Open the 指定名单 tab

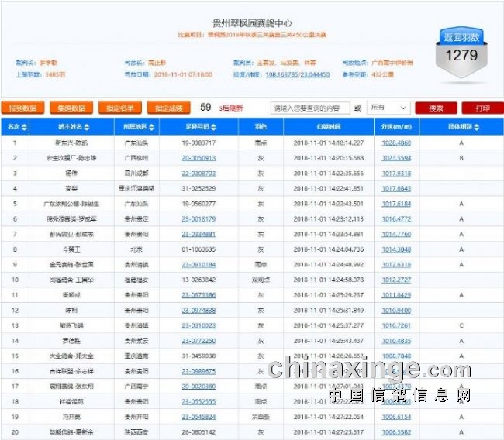coord(120,108)
